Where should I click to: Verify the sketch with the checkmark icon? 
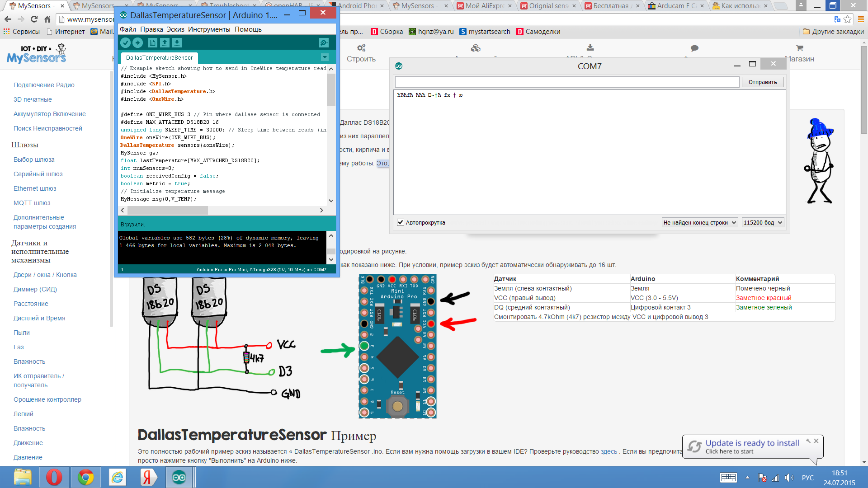click(126, 42)
